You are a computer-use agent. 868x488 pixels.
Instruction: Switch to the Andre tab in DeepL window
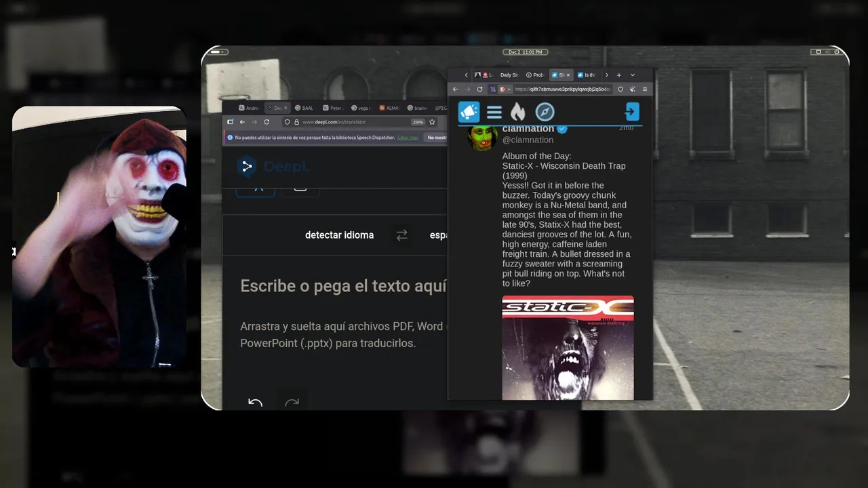coord(249,108)
